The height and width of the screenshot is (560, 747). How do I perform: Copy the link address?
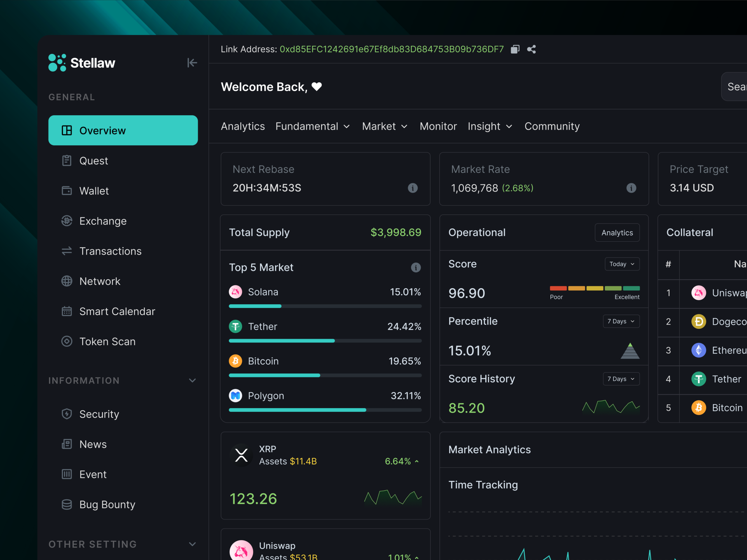[515, 49]
